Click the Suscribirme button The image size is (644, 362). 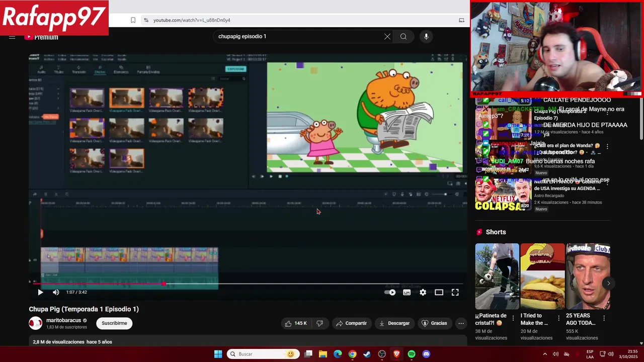click(114, 323)
